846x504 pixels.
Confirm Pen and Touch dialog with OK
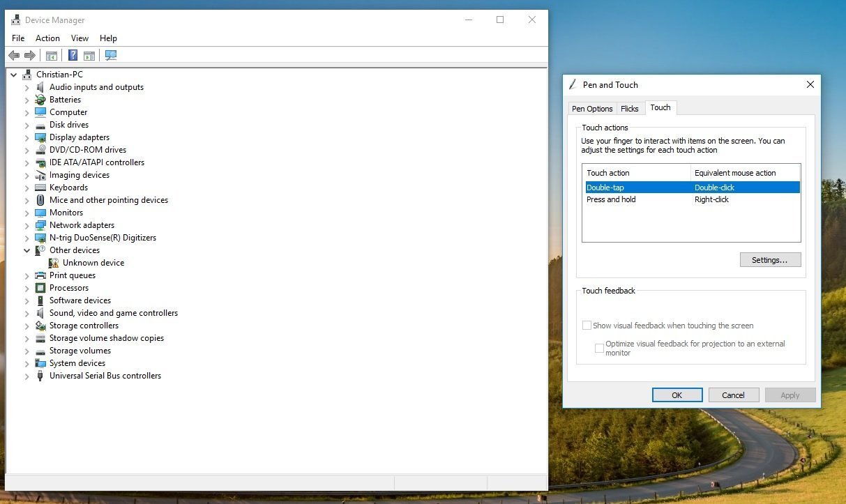[x=677, y=395]
